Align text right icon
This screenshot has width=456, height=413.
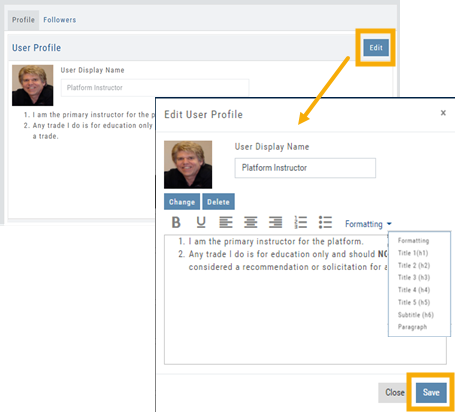pos(275,222)
